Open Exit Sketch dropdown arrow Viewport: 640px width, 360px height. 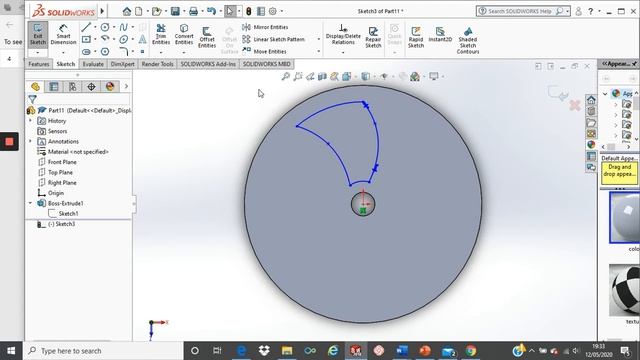pos(38,53)
